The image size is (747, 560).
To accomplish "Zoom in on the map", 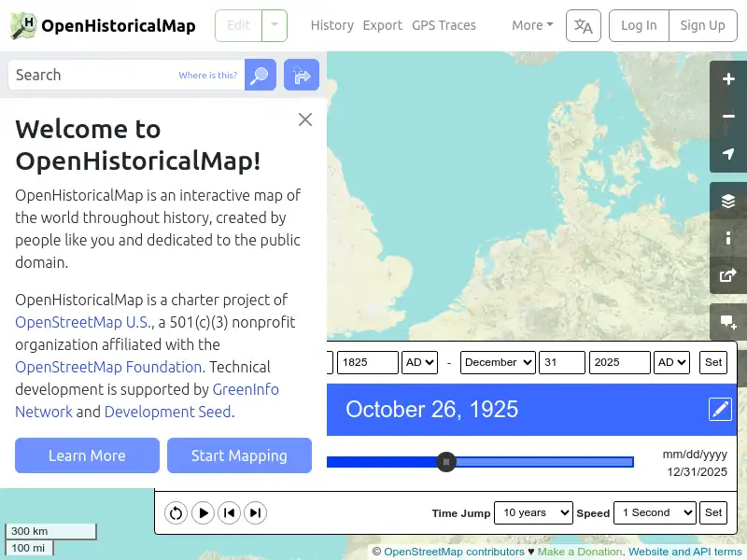I will (727, 79).
